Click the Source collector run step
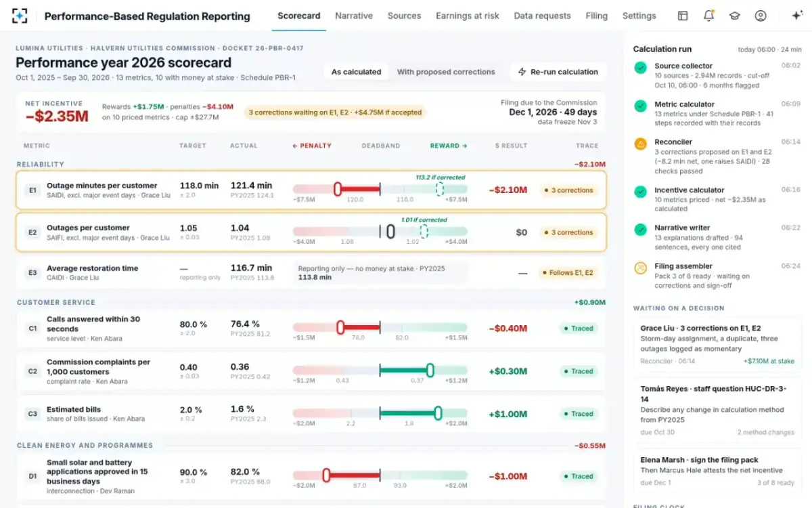The height and width of the screenshot is (508, 812). click(x=717, y=75)
